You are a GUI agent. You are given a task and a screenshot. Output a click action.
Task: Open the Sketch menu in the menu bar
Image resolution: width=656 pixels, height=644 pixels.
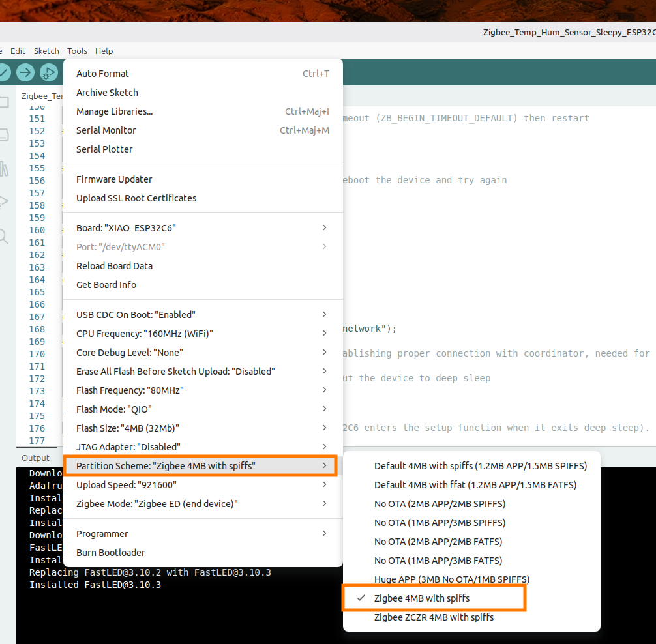pos(46,51)
